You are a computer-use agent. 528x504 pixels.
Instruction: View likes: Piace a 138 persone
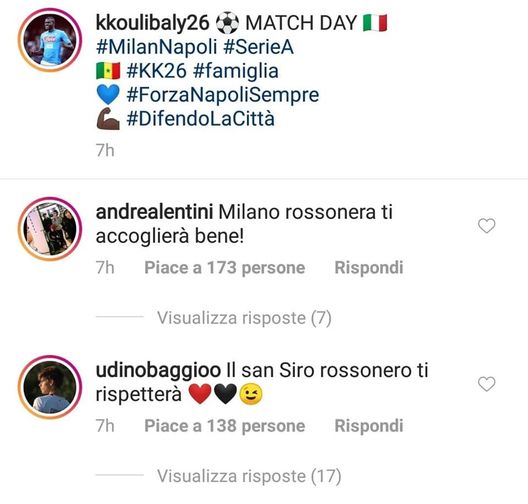225,426
